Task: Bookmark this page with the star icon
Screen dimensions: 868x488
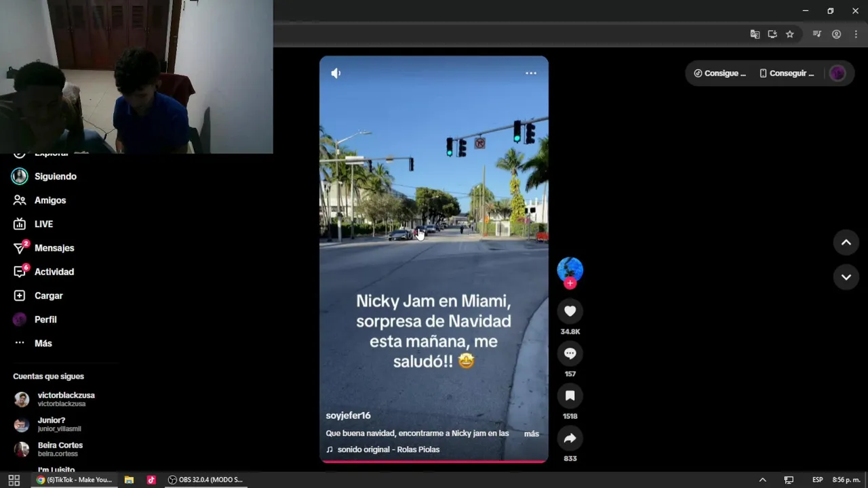Action: (x=790, y=34)
